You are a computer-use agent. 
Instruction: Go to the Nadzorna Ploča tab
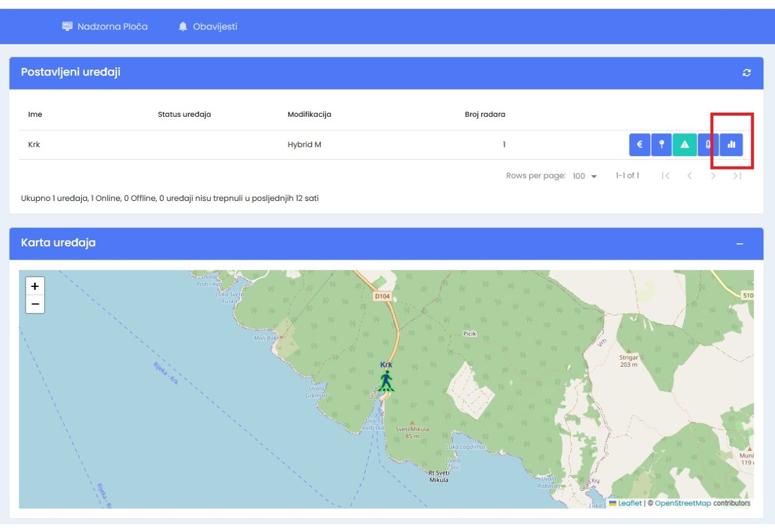tap(105, 27)
